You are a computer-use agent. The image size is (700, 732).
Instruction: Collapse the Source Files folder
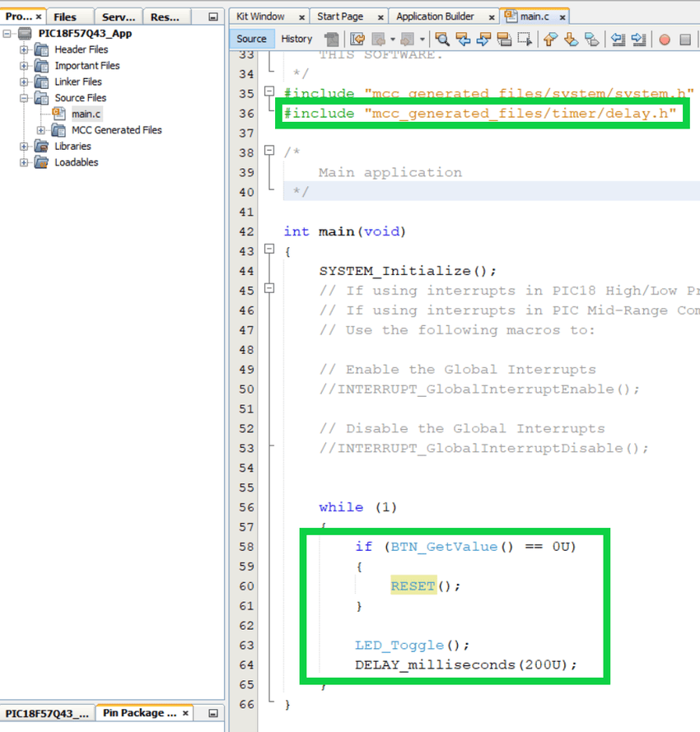pos(24,98)
